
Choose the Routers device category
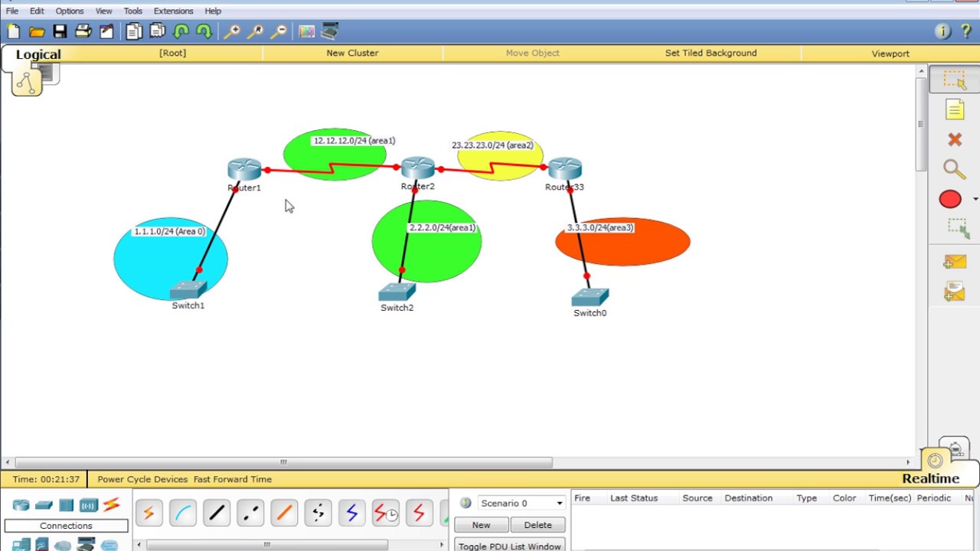21,505
